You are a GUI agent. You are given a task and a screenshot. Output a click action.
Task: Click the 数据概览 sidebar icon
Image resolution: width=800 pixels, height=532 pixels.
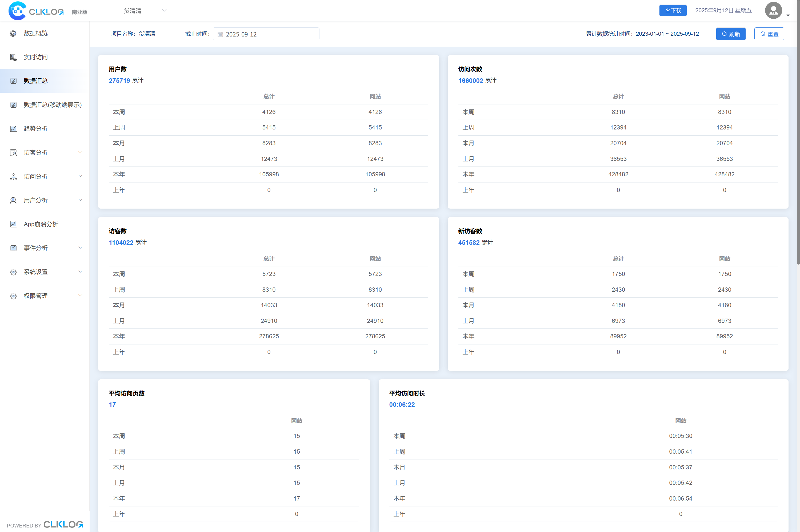click(13, 33)
